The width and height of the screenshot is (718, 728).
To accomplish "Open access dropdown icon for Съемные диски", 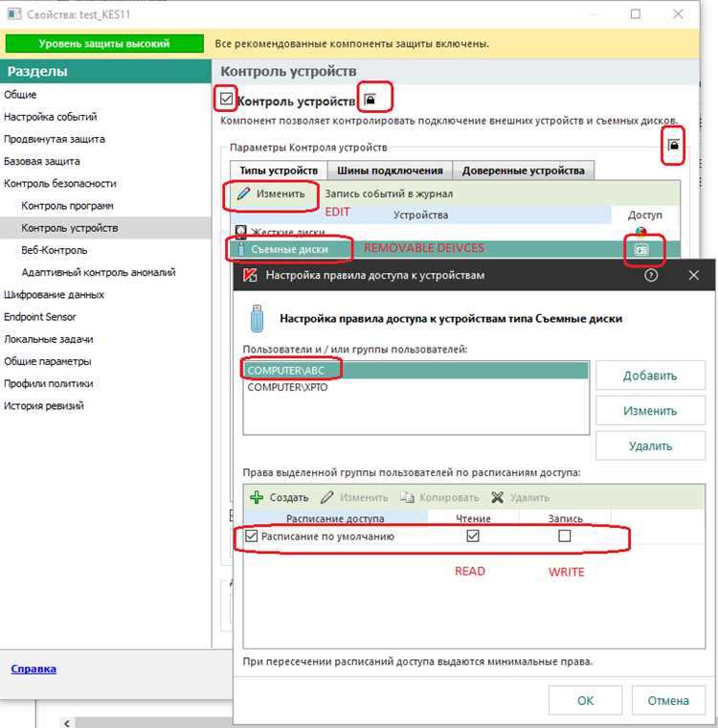I will pyautogui.click(x=641, y=250).
